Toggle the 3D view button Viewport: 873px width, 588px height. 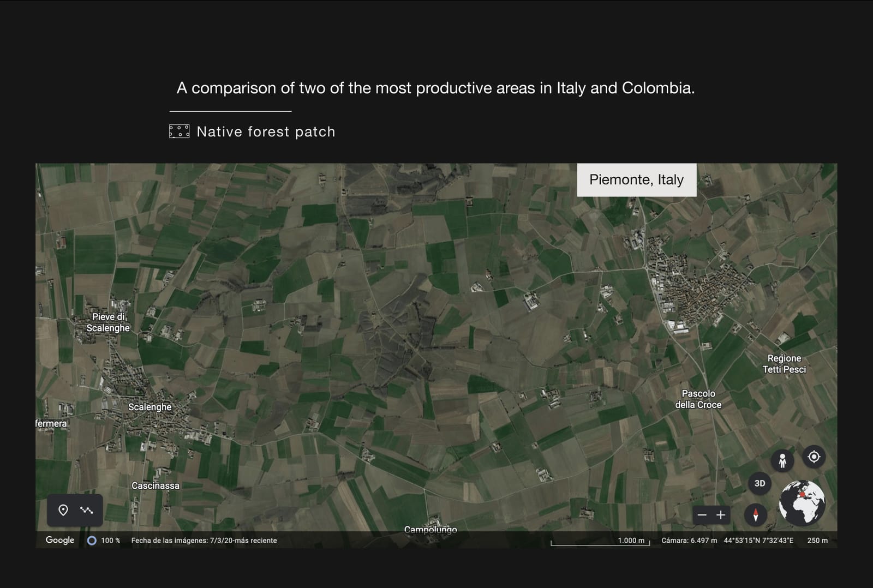(760, 483)
